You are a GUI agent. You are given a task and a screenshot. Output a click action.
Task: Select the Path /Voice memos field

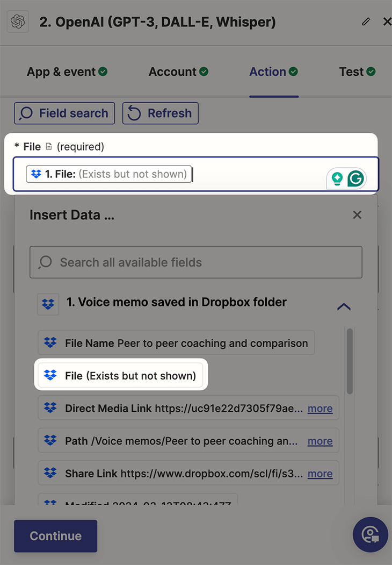click(x=188, y=440)
